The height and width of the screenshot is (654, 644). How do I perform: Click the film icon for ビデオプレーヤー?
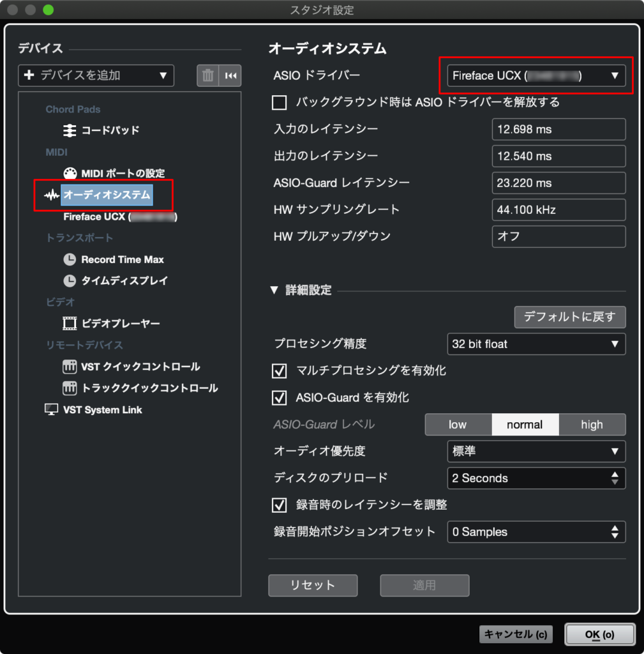pos(69,323)
